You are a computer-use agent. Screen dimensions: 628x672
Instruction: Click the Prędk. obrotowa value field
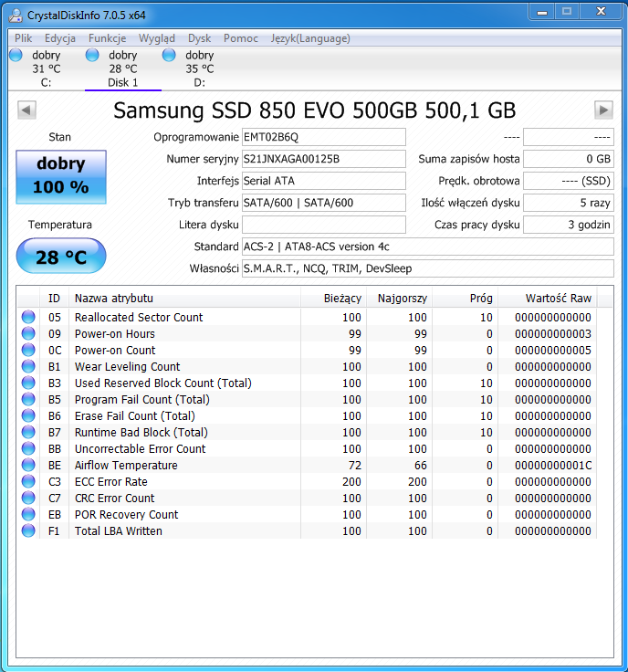click(569, 181)
